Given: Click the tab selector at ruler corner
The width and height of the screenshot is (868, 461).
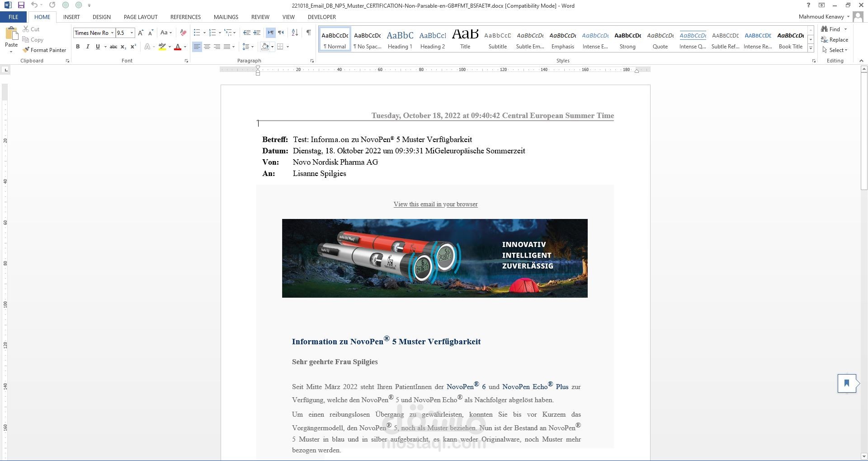Looking at the screenshot, I should (x=5, y=70).
